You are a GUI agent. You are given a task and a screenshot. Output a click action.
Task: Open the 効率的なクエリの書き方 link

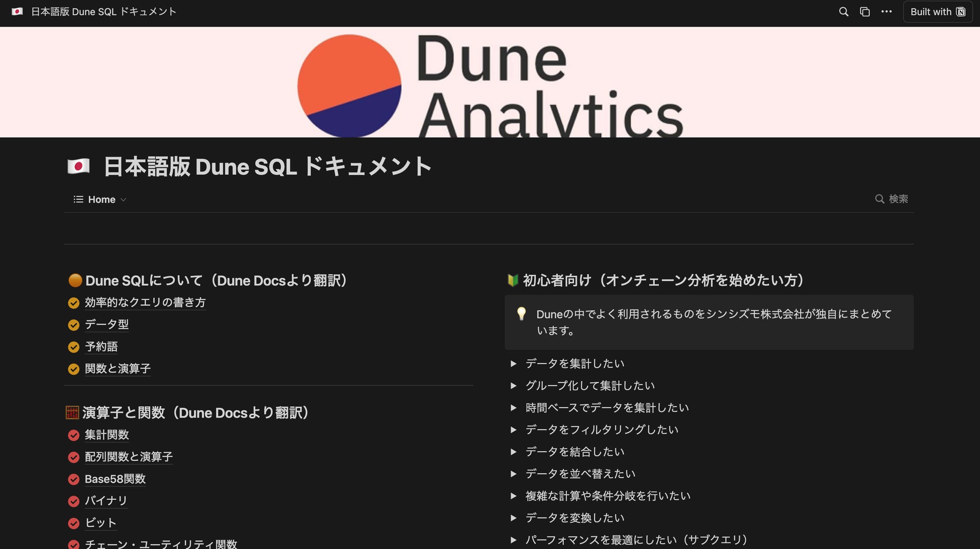145,302
